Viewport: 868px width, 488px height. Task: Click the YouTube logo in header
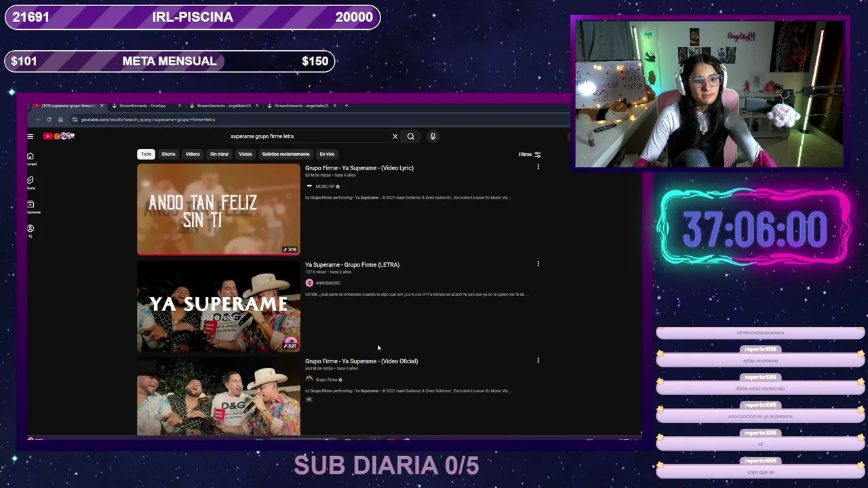(59, 136)
